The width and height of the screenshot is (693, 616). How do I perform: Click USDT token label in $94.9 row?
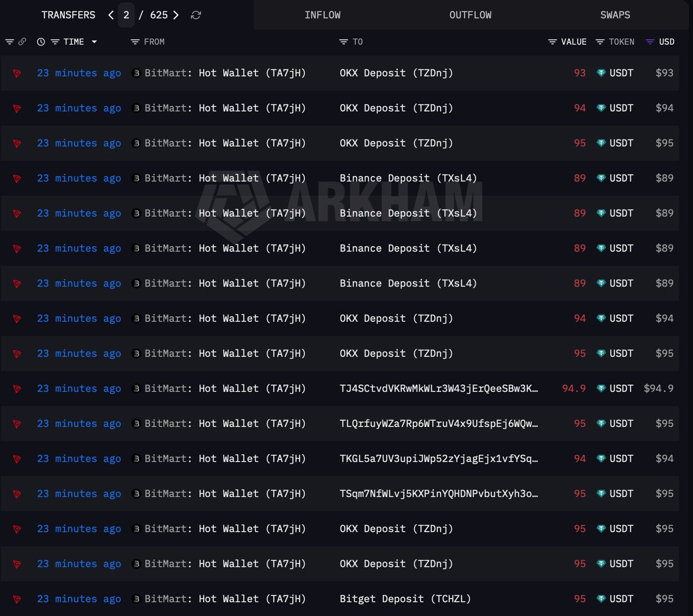[621, 388]
